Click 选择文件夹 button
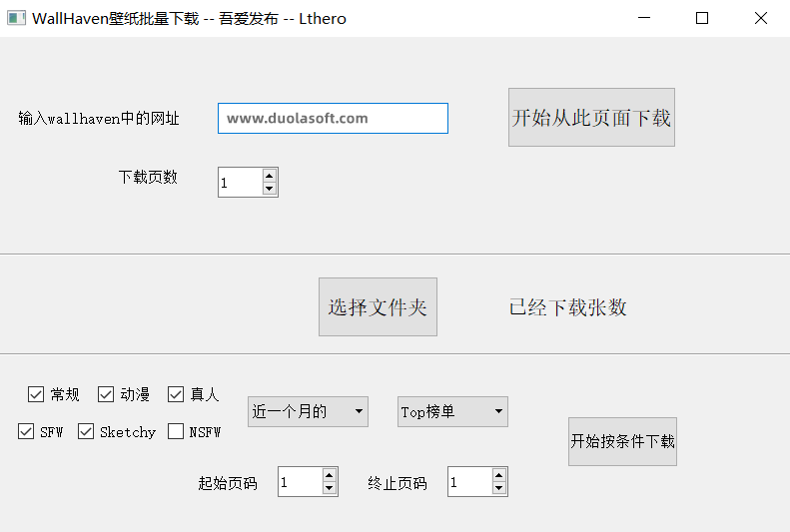Viewport: 790px width, 532px height. (378, 306)
